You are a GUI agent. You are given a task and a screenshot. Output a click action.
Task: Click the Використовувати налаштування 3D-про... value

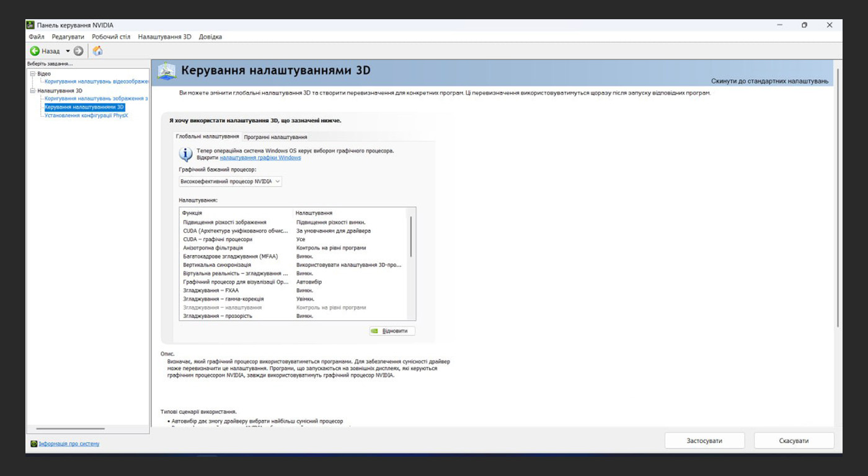tap(349, 265)
